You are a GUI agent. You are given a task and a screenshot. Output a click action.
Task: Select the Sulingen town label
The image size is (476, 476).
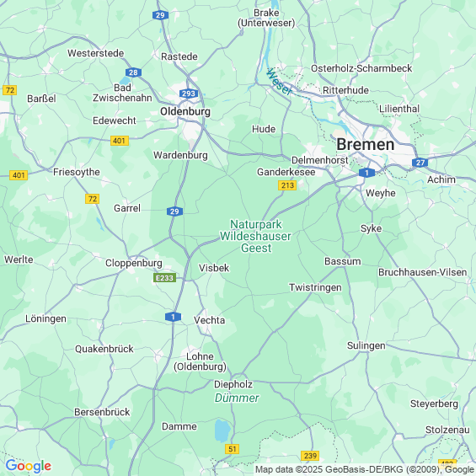point(366,345)
